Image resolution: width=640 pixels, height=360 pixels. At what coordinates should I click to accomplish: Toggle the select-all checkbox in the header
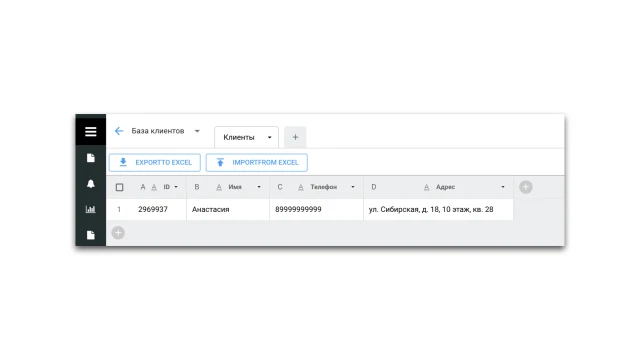119,187
